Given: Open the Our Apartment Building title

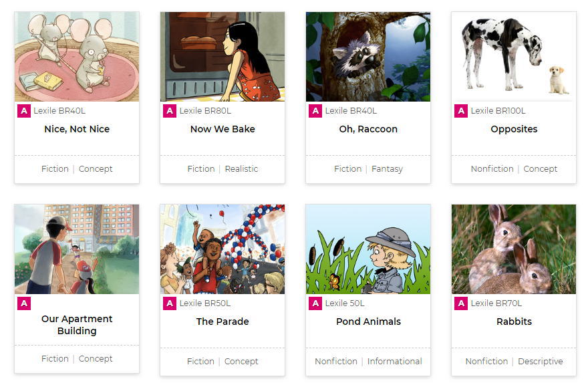Looking at the screenshot, I should tap(77, 325).
